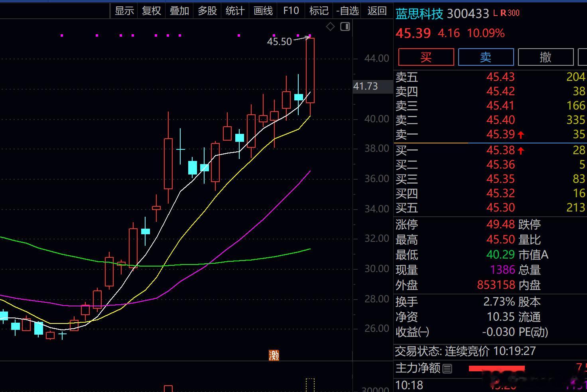Click 收益 value -0.030
The width and height of the screenshot is (587, 392).
pos(499,332)
